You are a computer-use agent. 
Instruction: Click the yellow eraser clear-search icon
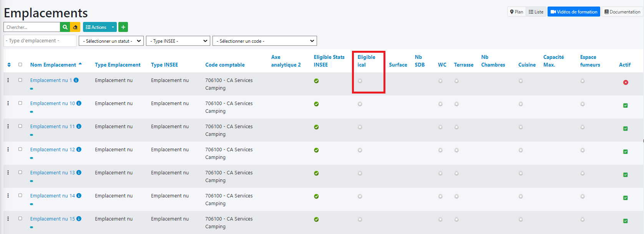tap(75, 27)
